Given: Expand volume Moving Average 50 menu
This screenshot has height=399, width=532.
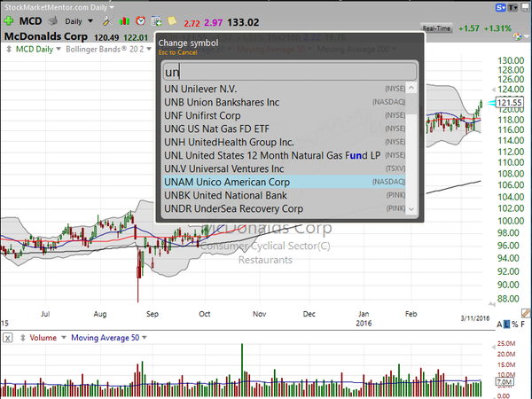Looking at the screenshot, I should pyautogui.click(x=145, y=338).
